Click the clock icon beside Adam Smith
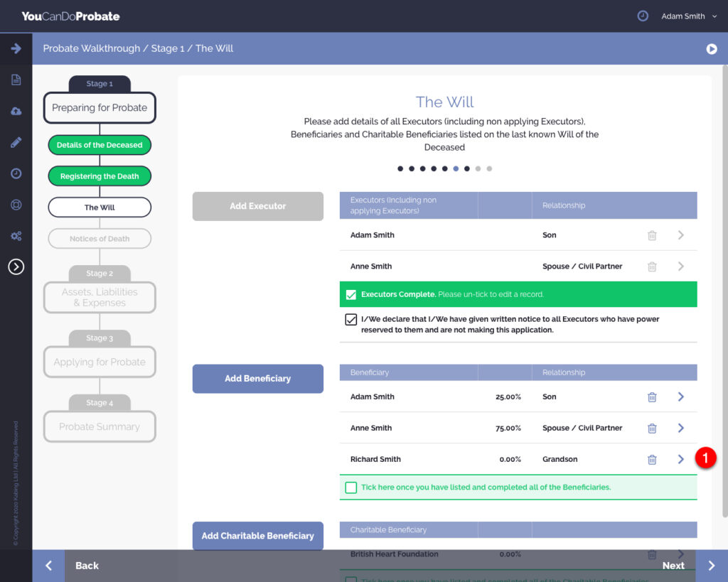The image size is (728, 582). pyautogui.click(x=643, y=16)
